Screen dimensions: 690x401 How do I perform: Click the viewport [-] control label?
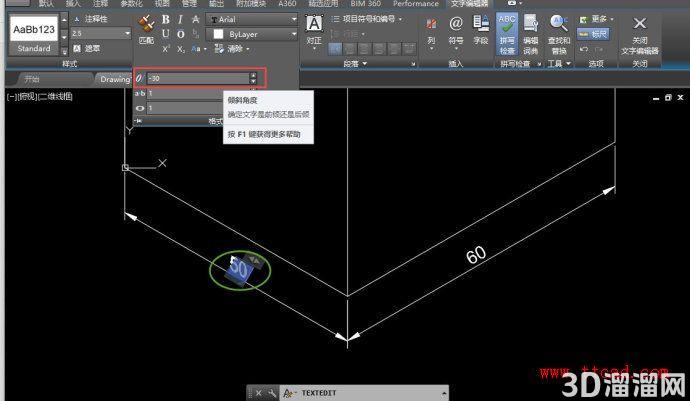pos(12,96)
